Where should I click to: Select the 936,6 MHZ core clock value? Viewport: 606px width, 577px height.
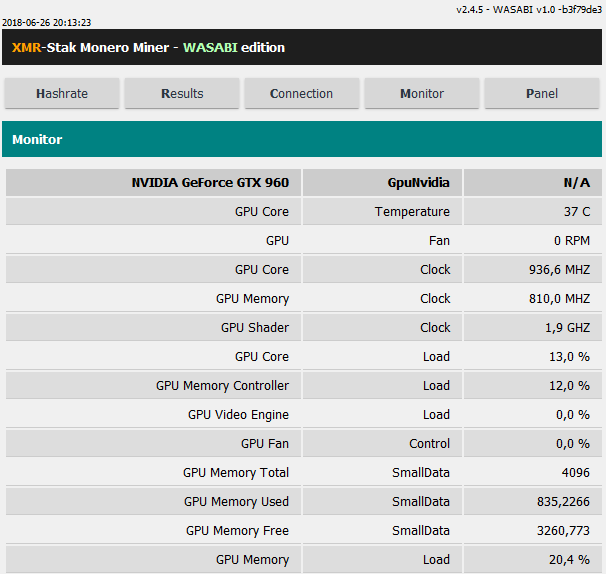click(x=559, y=269)
